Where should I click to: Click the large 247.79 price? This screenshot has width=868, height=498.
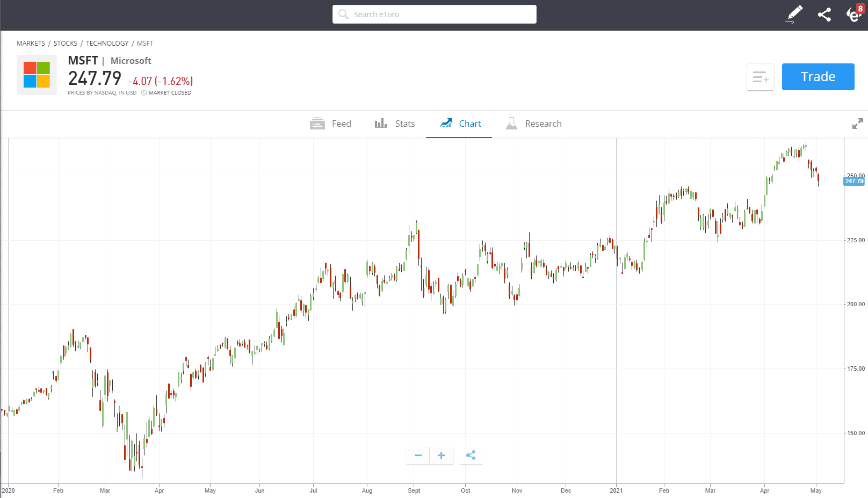[95, 79]
